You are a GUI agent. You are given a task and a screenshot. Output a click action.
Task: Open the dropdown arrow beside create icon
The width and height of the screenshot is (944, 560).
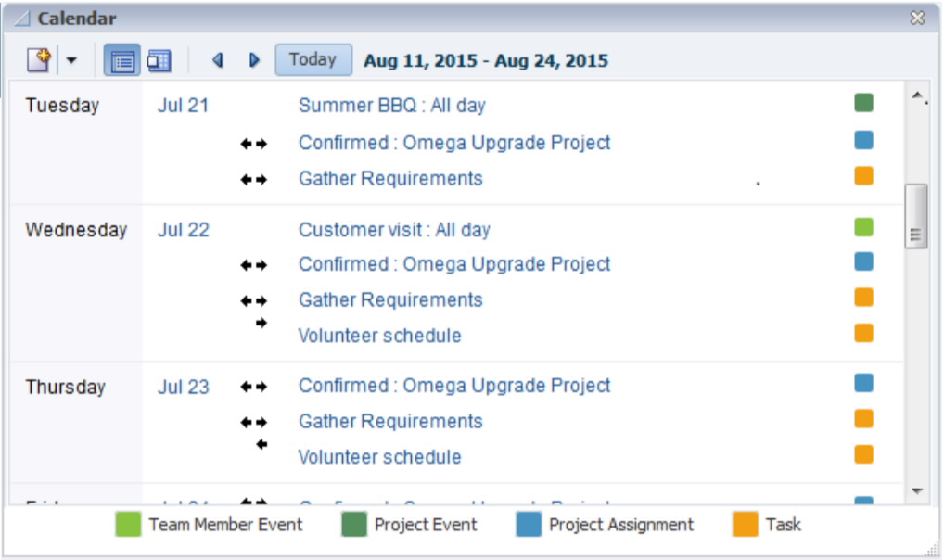tap(71, 61)
